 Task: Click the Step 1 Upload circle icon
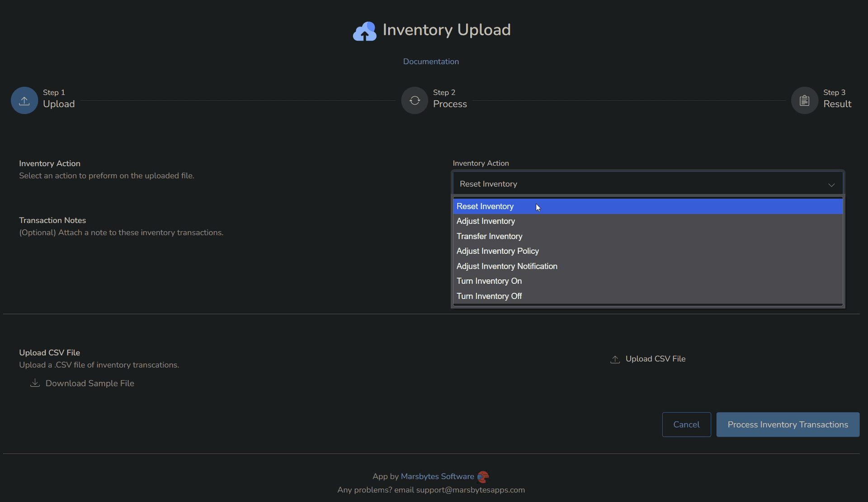pyautogui.click(x=24, y=100)
